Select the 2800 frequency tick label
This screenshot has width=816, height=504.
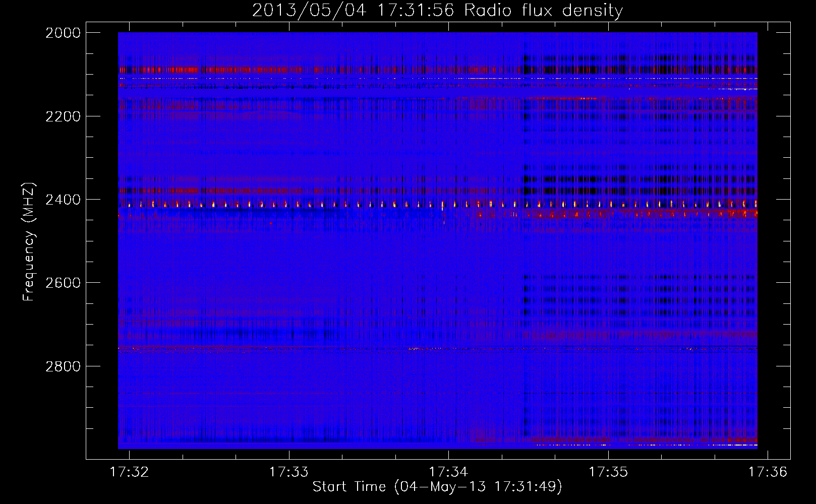(x=63, y=366)
